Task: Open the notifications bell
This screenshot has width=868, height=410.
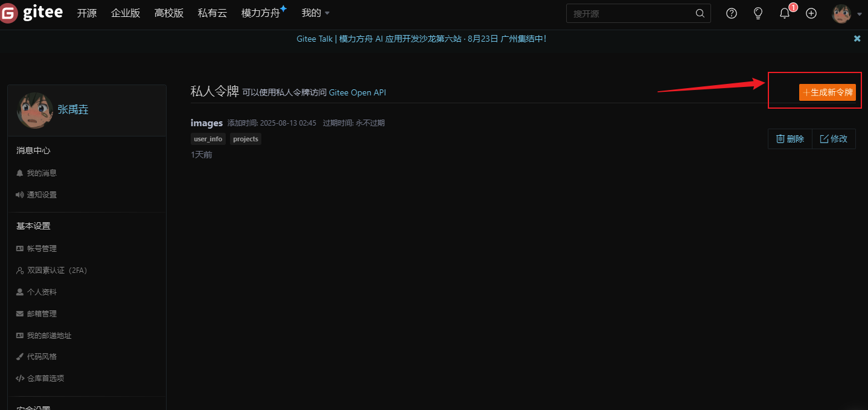Action: point(785,13)
